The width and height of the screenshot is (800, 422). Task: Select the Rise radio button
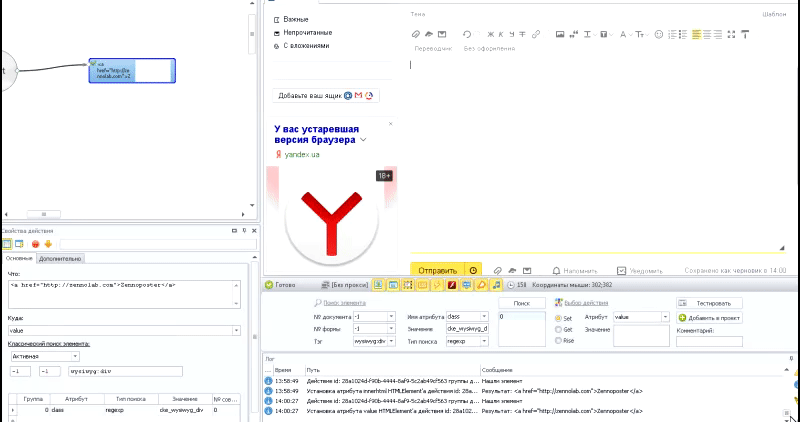coord(558,341)
